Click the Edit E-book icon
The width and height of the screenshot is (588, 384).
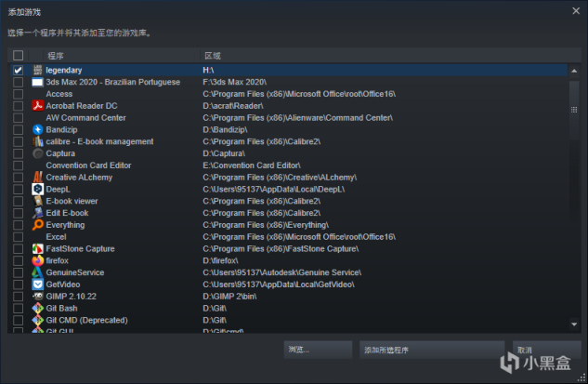click(x=37, y=213)
